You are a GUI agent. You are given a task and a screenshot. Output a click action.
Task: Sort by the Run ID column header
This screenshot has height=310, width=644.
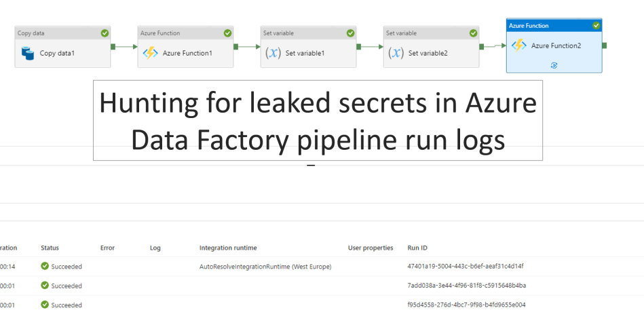coord(417,248)
